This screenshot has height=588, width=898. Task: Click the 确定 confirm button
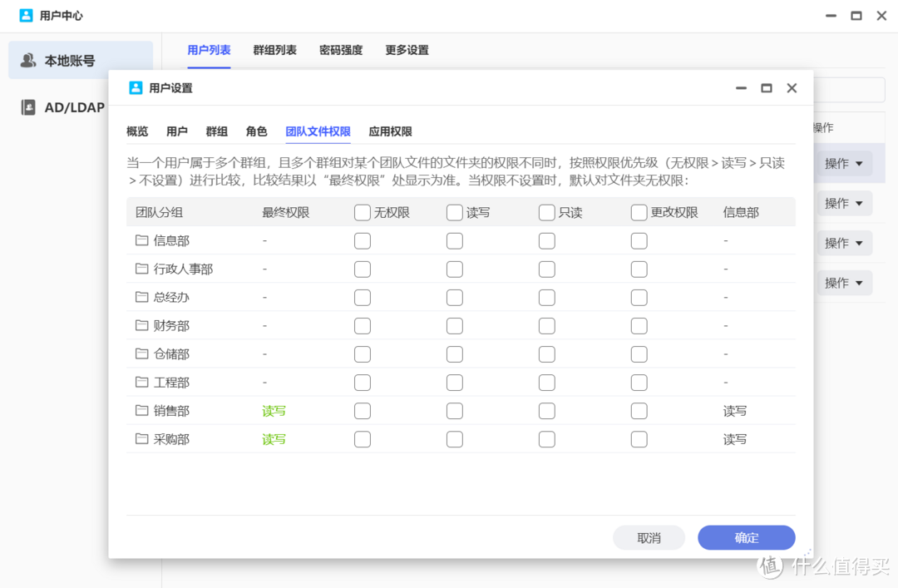pos(746,537)
